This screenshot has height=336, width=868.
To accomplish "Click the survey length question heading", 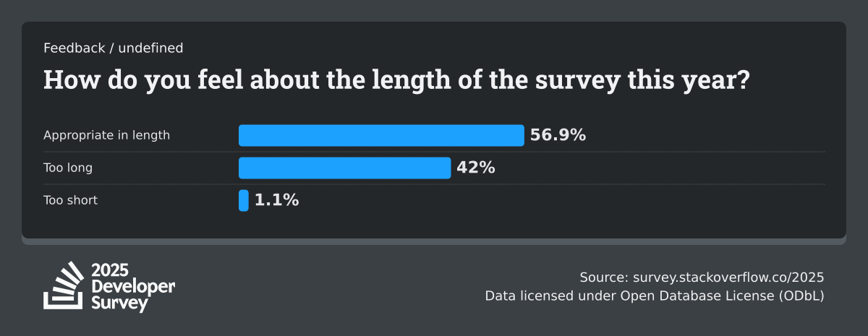I will click(396, 80).
